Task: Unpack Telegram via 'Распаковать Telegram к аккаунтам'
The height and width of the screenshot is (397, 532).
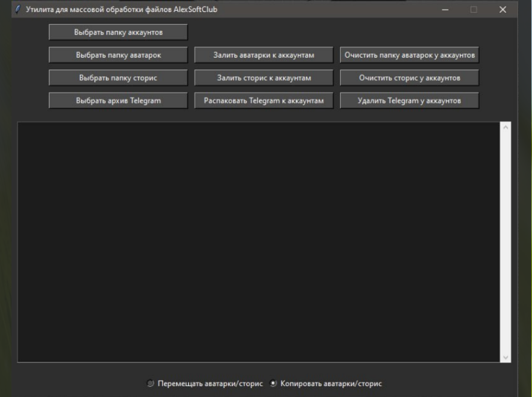Action: [x=264, y=100]
